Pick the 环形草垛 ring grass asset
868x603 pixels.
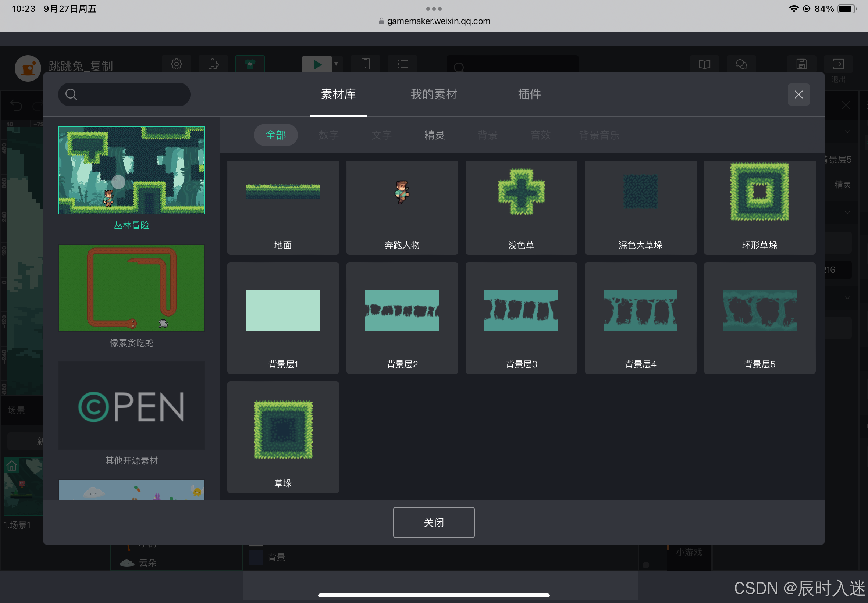759,207
